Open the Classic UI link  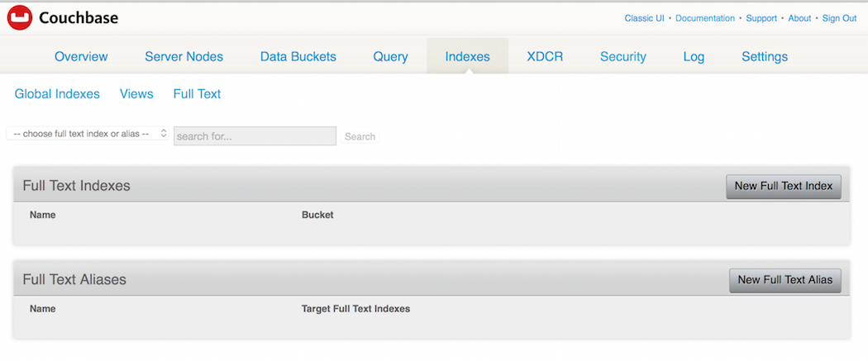click(644, 18)
